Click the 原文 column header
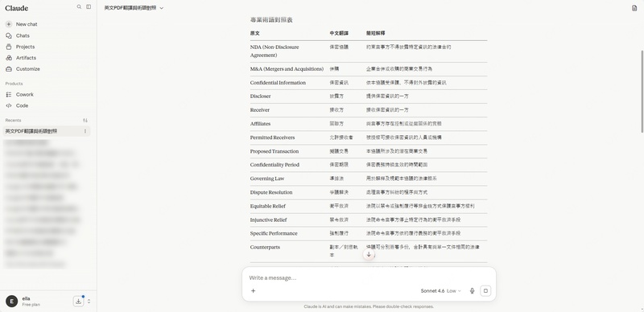 pos(254,33)
